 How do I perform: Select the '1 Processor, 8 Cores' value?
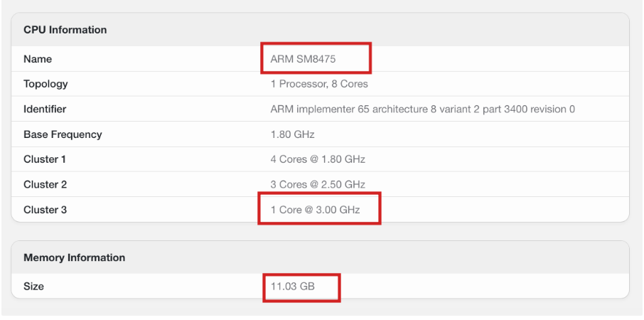click(319, 84)
